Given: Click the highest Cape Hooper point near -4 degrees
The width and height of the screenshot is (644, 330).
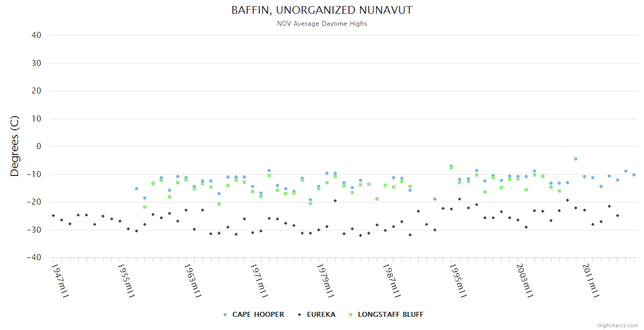Looking at the screenshot, I should click(576, 159).
